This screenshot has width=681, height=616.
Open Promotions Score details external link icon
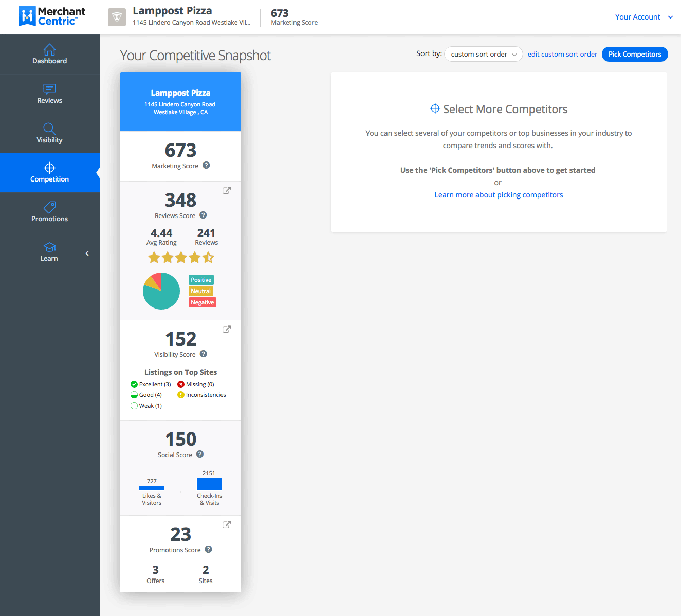(226, 524)
